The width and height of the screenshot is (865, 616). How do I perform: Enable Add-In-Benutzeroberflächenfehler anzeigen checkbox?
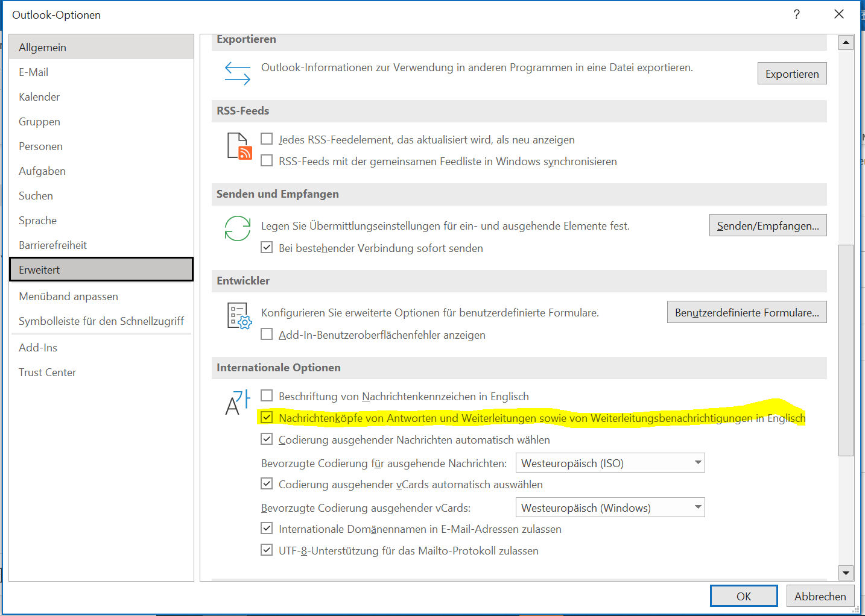tap(267, 335)
